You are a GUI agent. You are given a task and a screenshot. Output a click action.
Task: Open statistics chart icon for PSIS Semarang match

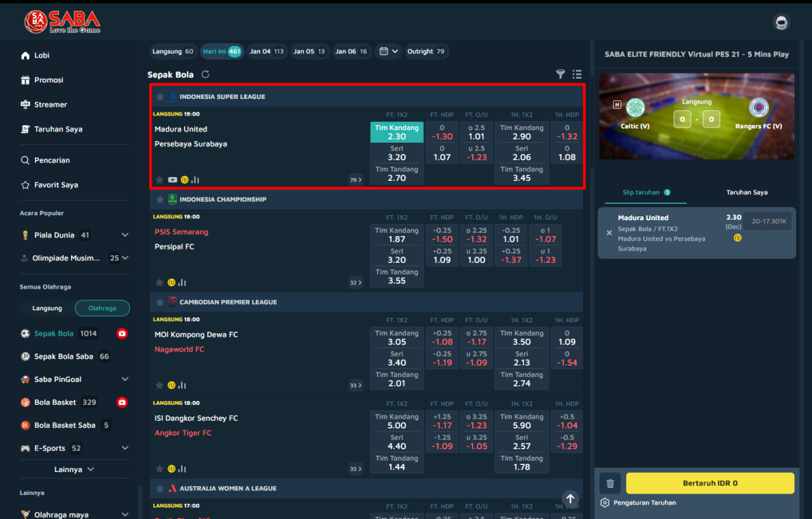pos(182,283)
